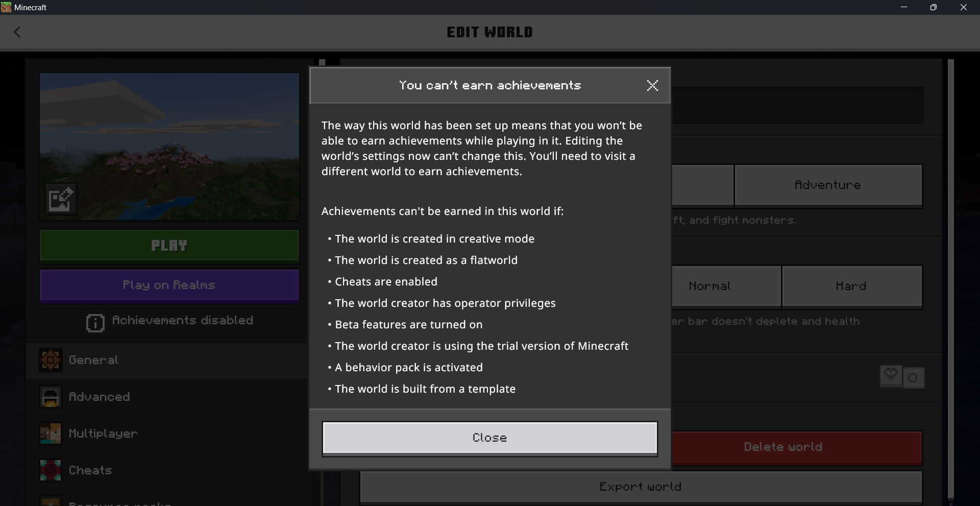Click the Export world button
This screenshot has width=980, height=506.
641,487
